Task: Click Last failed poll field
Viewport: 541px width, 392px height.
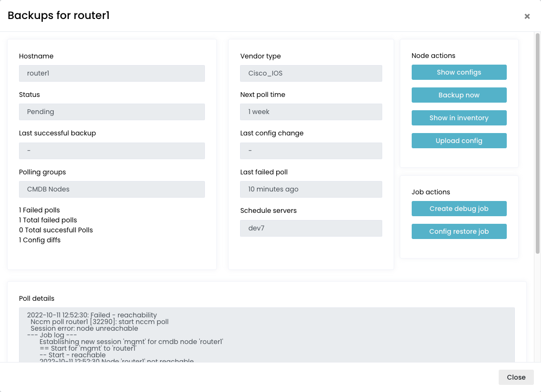Action: 311,189
